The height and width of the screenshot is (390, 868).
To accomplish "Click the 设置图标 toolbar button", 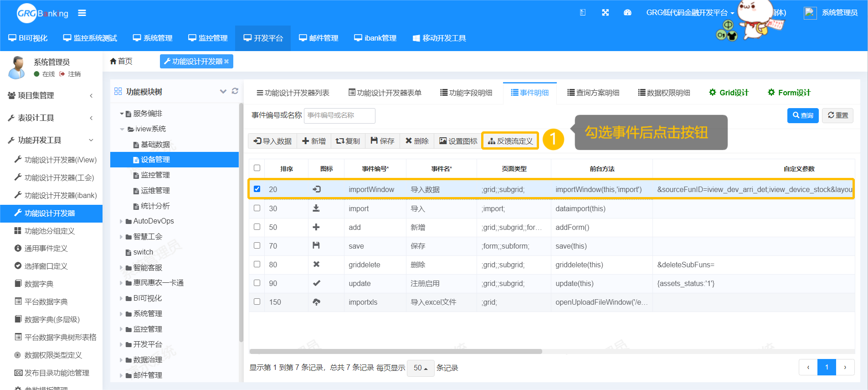I will 458,141.
